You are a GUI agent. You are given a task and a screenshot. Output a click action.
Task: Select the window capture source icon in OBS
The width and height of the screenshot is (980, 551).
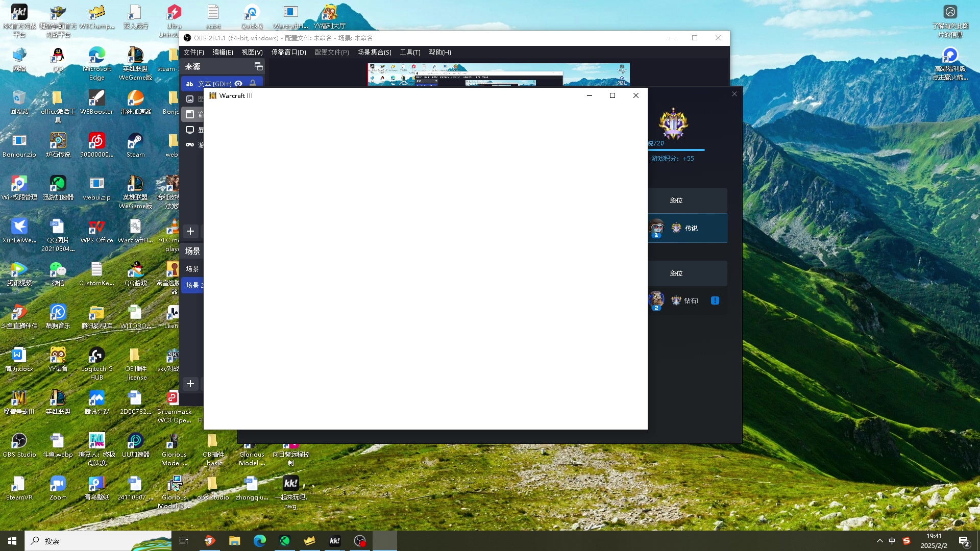pyautogui.click(x=190, y=114)
